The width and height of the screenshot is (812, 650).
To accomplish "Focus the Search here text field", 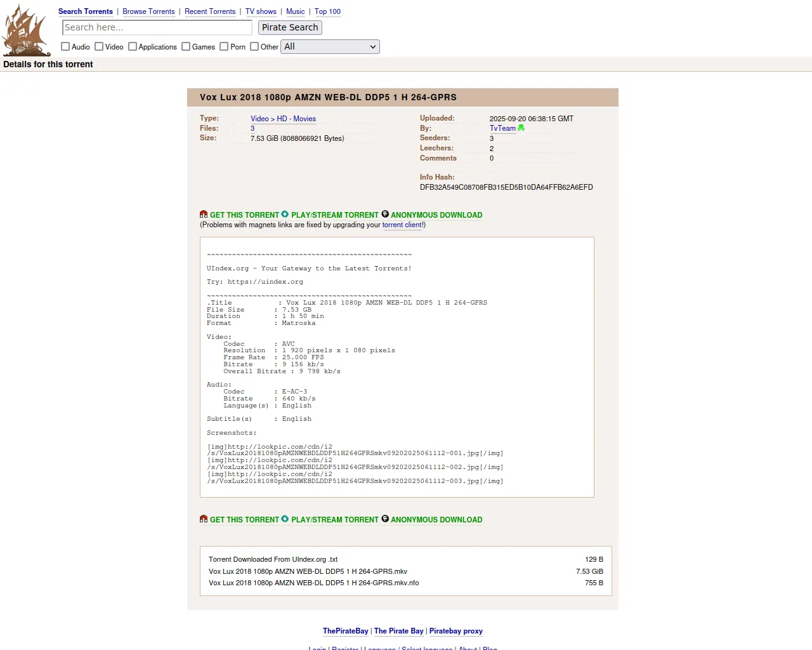I will click(157, 27).
